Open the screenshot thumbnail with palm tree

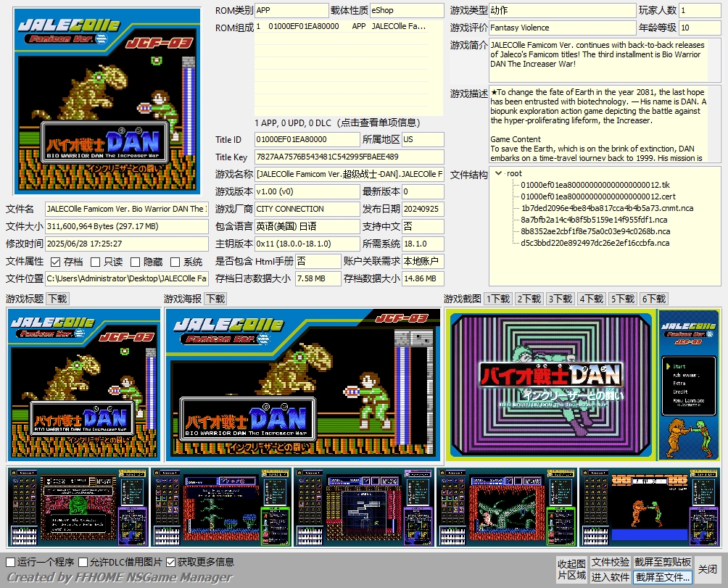tap(221, 508)
